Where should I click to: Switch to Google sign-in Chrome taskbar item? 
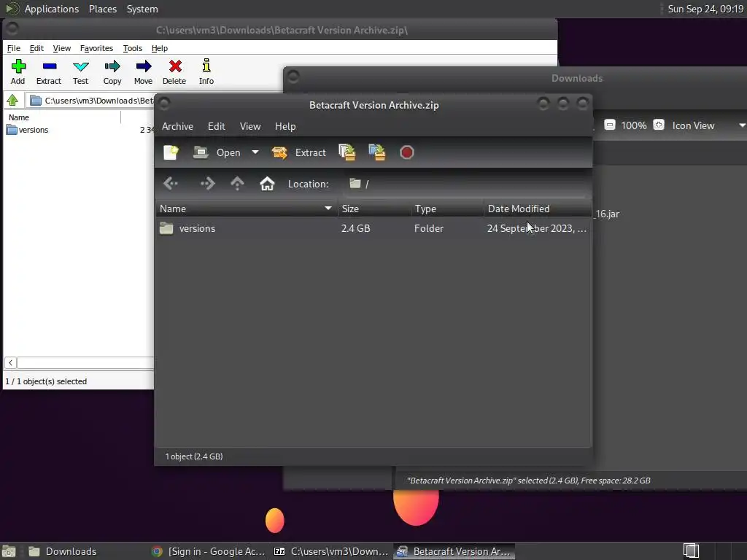208,551
